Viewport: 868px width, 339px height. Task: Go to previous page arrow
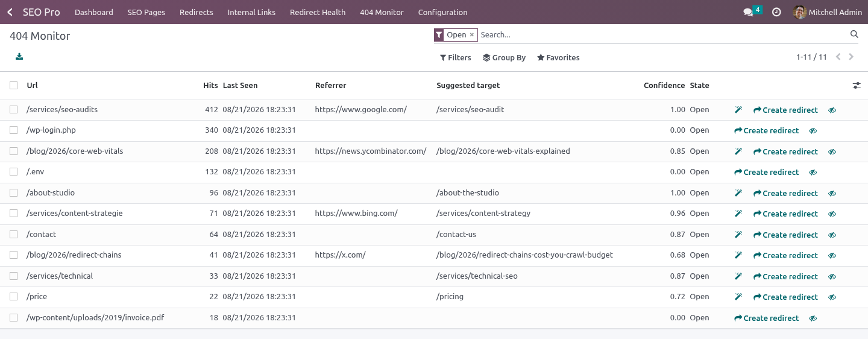coord(838,57)
